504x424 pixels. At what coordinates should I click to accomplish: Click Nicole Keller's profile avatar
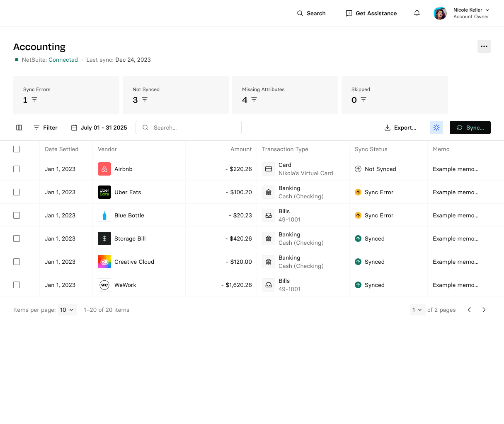(x=440, y=13)
